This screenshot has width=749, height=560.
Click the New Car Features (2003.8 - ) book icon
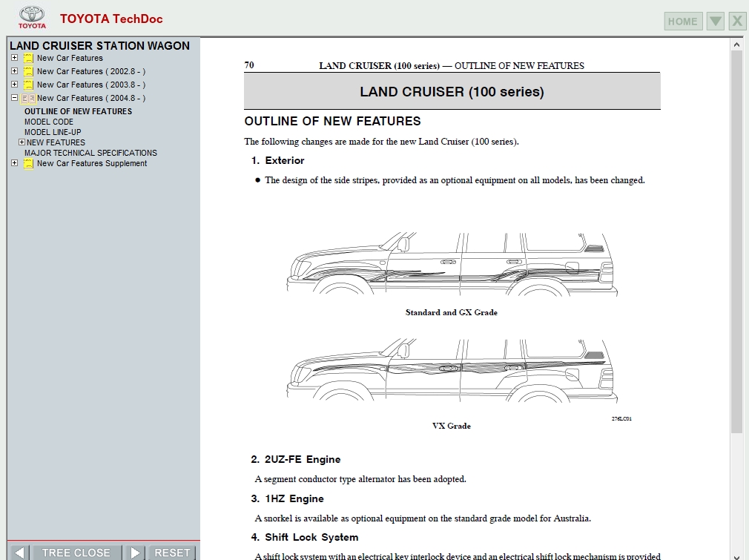click(28, 85)
